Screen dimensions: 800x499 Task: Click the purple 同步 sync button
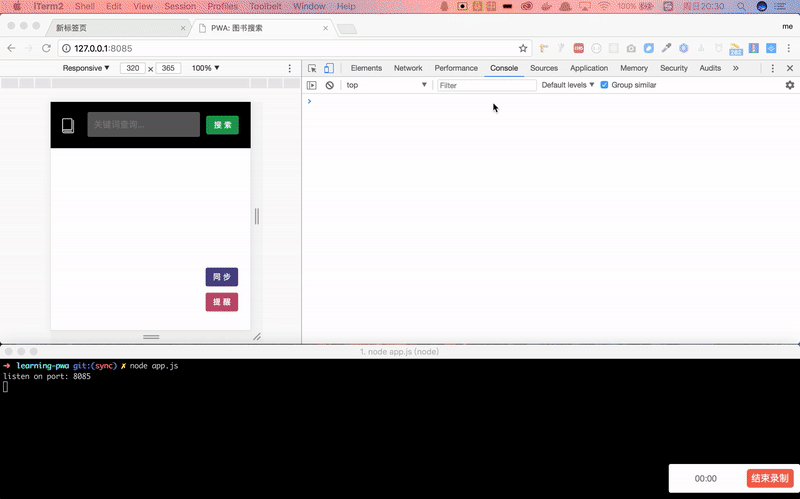(x=221, y=277)
